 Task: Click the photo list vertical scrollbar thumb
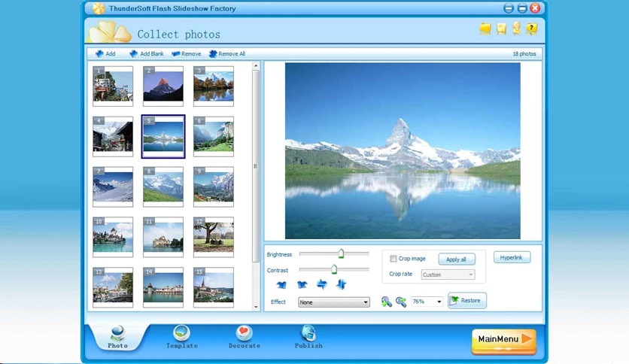[x=256, y=166]
